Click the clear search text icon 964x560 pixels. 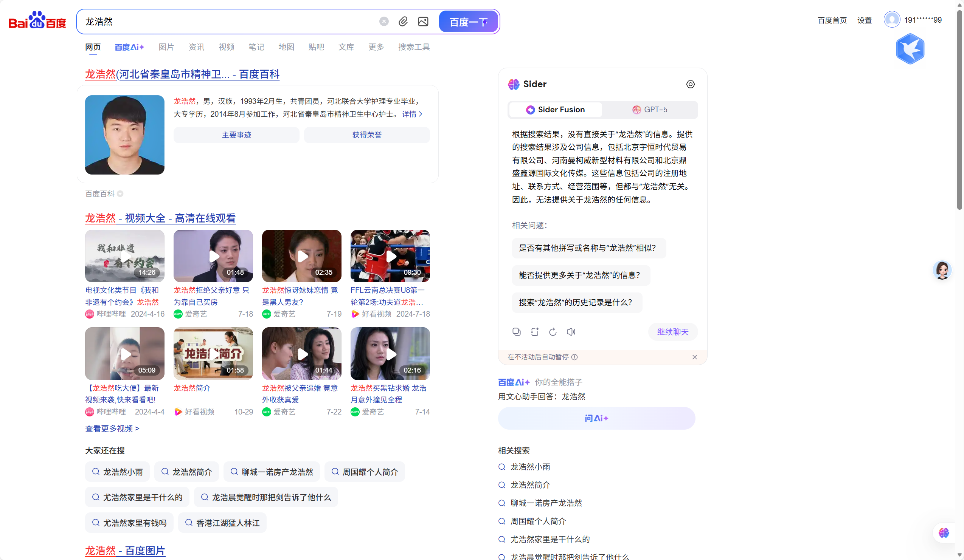[x=384, y=22]
